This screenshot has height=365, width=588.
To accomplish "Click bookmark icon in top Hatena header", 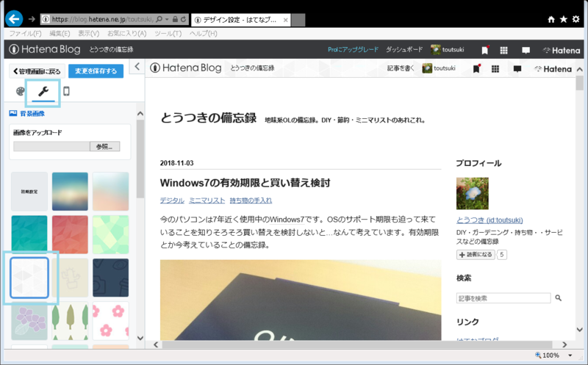I will tap(484, 50).
